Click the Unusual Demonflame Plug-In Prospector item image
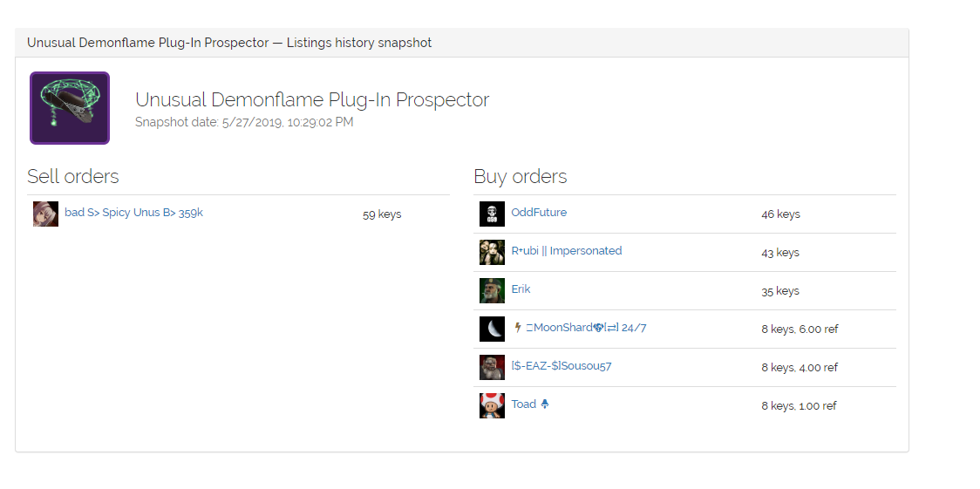Screen dimensions: 980x489 tap(70, 108)
